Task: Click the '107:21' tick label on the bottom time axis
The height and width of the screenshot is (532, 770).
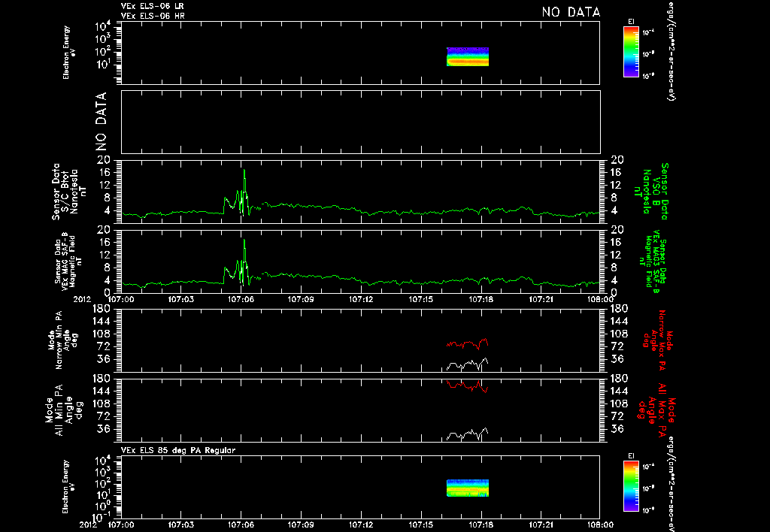Action: coord(541,524)
